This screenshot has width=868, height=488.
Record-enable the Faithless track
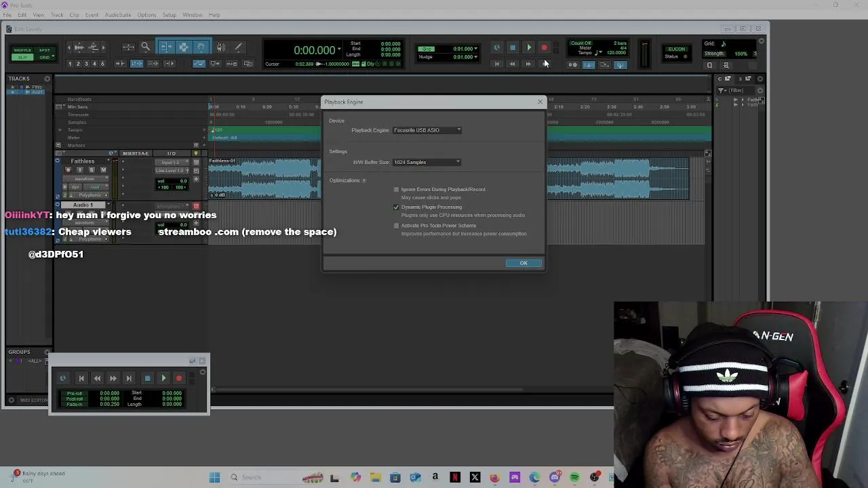coord(68,170)
